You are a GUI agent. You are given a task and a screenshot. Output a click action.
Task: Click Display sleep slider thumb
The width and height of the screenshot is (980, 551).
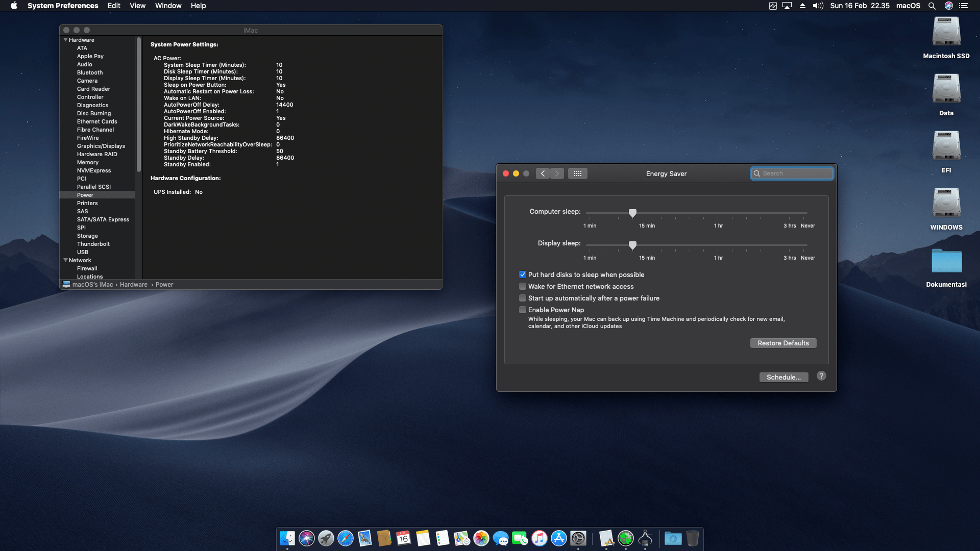pyautogui.click(x=632, y=245)
